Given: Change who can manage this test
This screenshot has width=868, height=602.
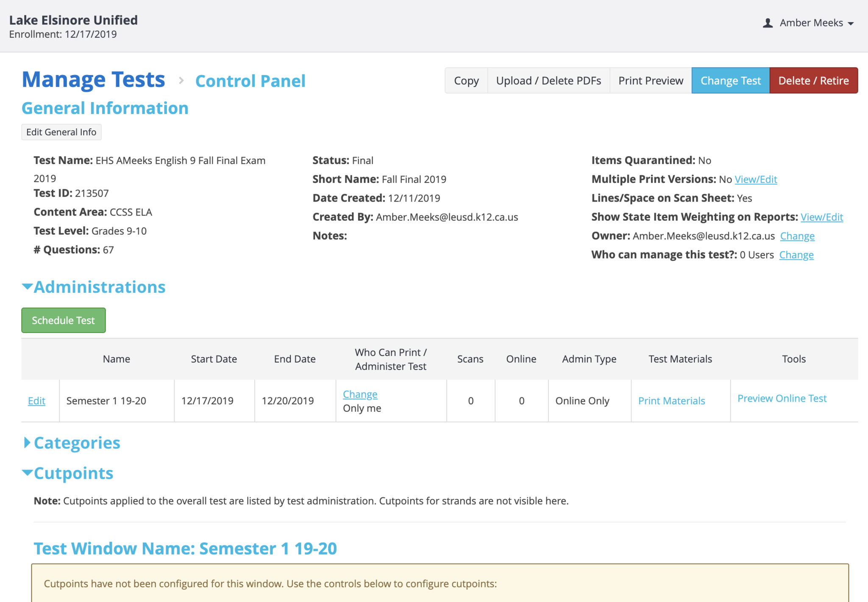Looking at the screenshot, I should coord(796,255).
